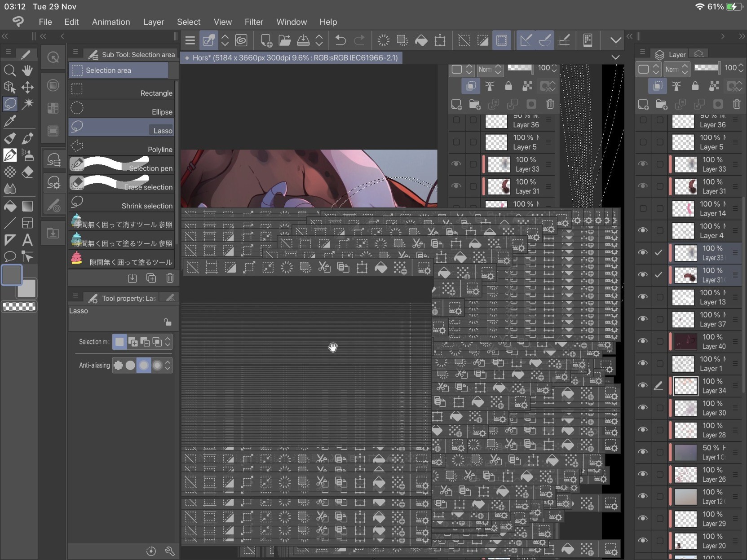Select the Move layer tool
This screenshot has width=747, height=560.
pos(27,87)
